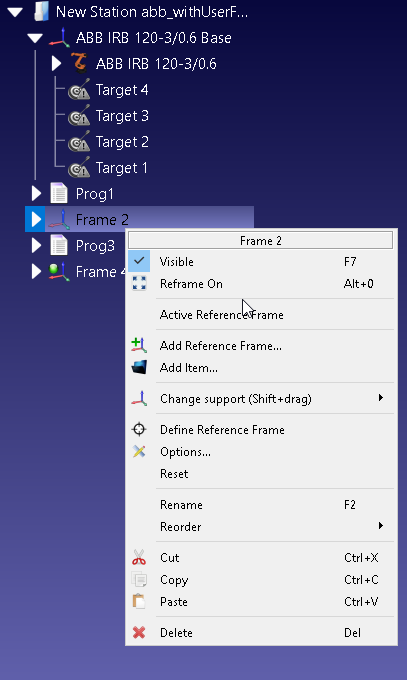
Task: Click the Frame 2 reference frame icon
Action: (59, 219)
